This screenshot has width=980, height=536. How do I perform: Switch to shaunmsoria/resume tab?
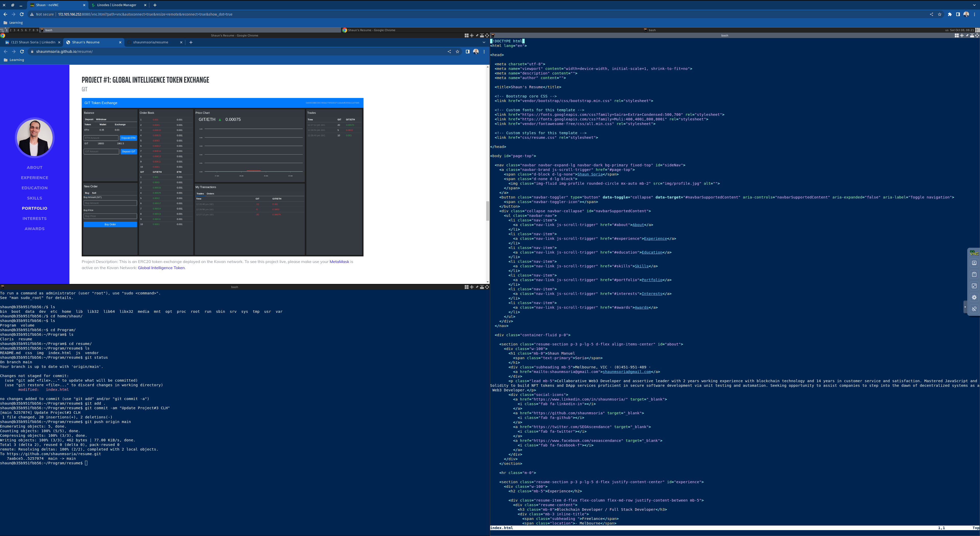[x=151, y=42]
